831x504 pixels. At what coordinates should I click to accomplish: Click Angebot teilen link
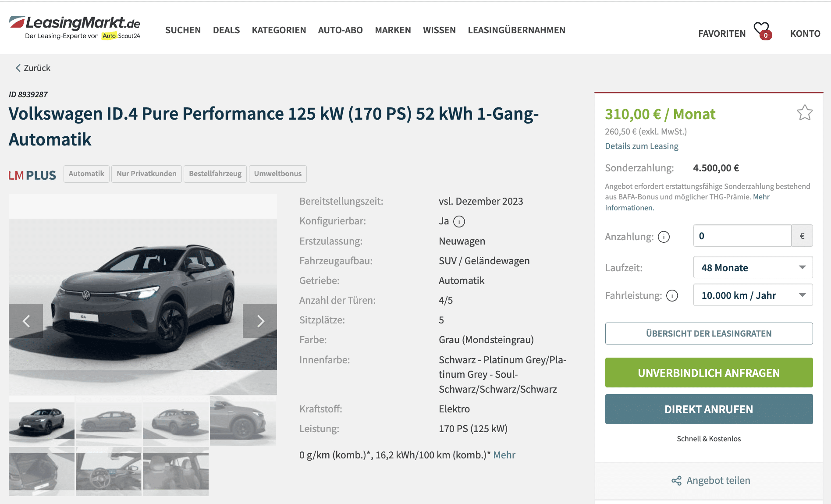click(718, 480)
